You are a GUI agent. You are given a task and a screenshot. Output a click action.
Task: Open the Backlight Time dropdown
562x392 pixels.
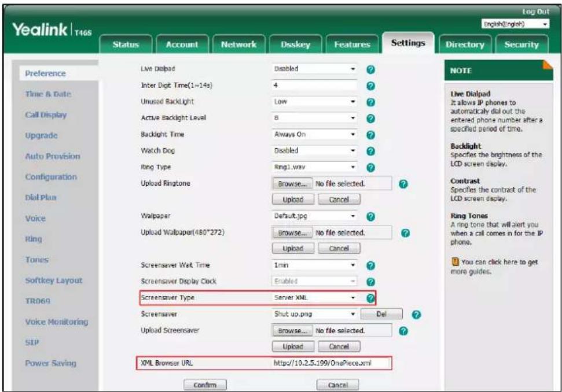(x=314, y=134)
